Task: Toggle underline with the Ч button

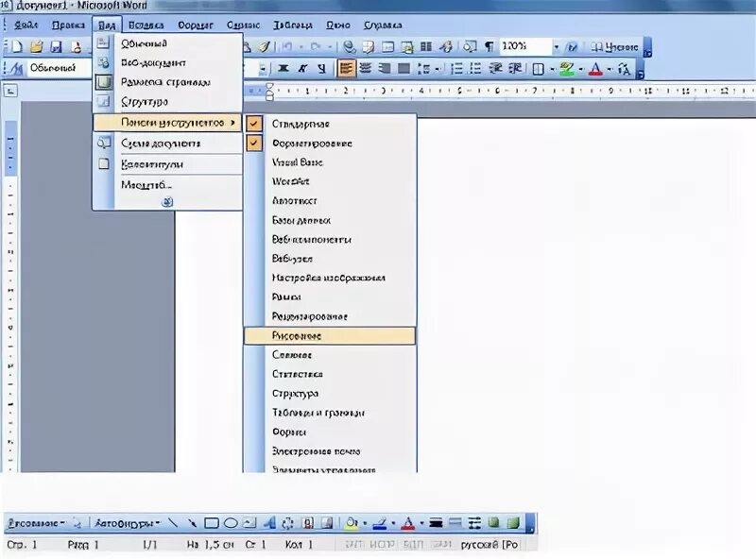Action: [321, 69]
